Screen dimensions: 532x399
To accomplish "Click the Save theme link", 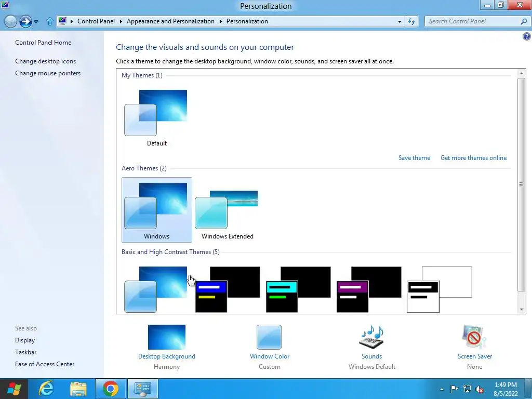I will coord(414,158).
